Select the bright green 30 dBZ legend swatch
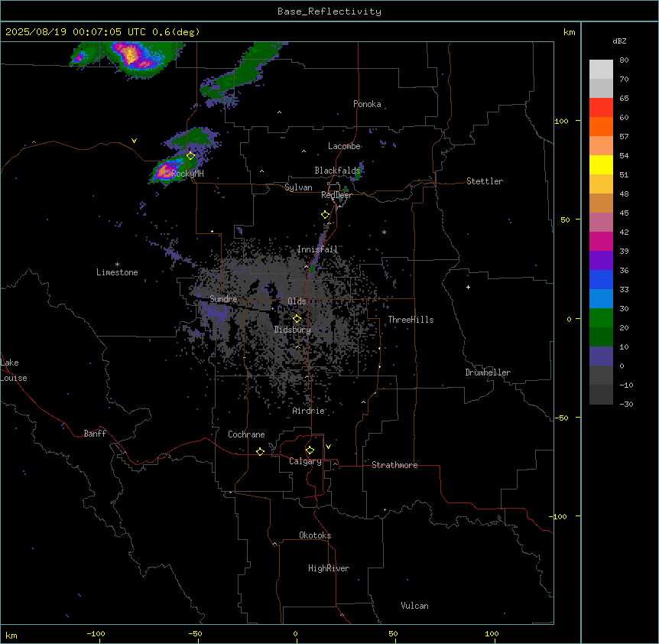The image size is (659, 644). point(601,318)
